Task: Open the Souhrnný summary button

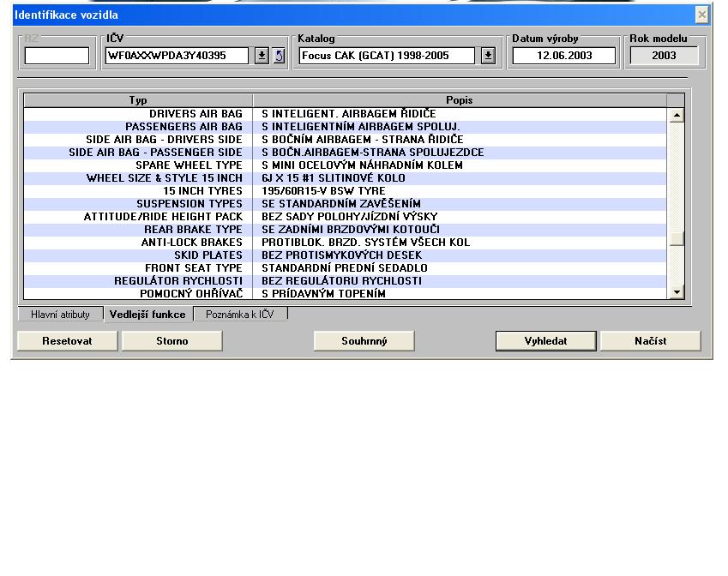Action: tap(364, 341)
